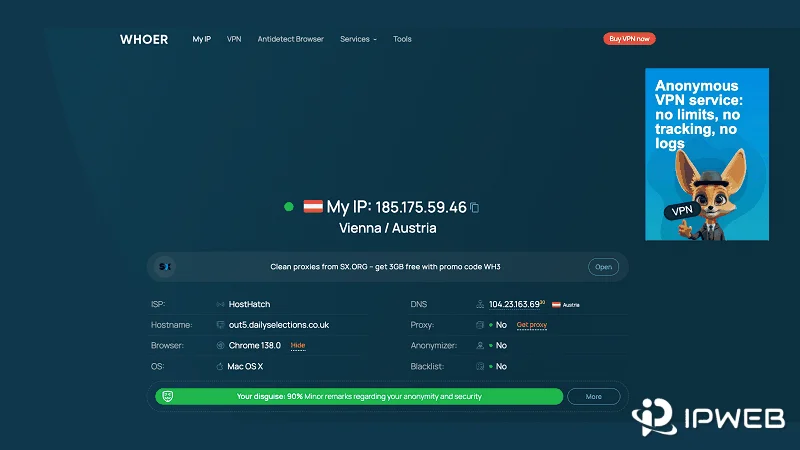Click the OS: label
The height and width of the screenshot is (450, 800).
(x=157, y=366)
